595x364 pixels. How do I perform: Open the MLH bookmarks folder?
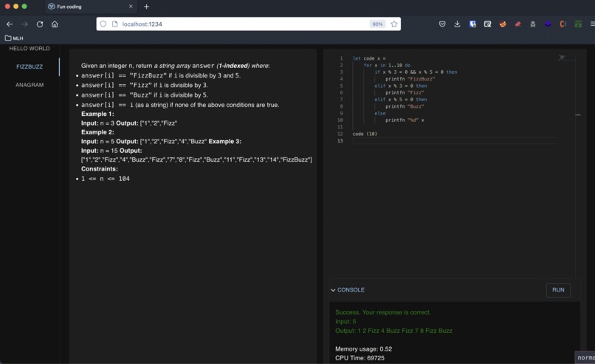[x=14, y=38]
